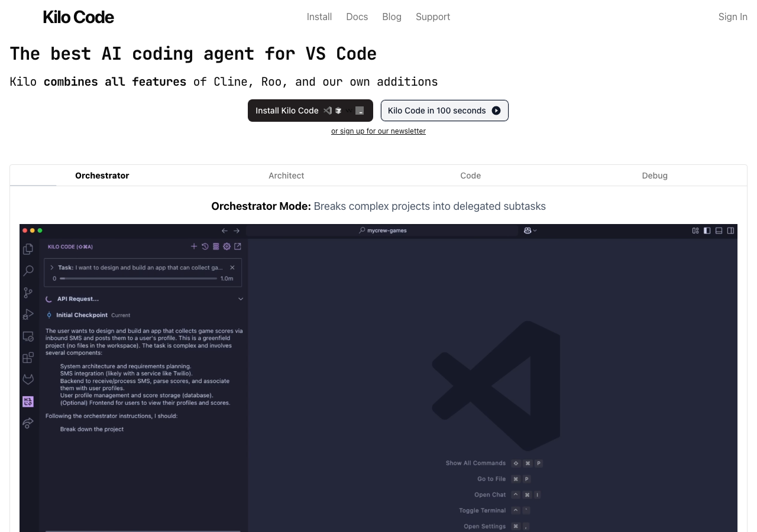Viewport: 757px width, 532px height.
Task: Click the share arrow activity bar icon
Action: coord(28,423)
